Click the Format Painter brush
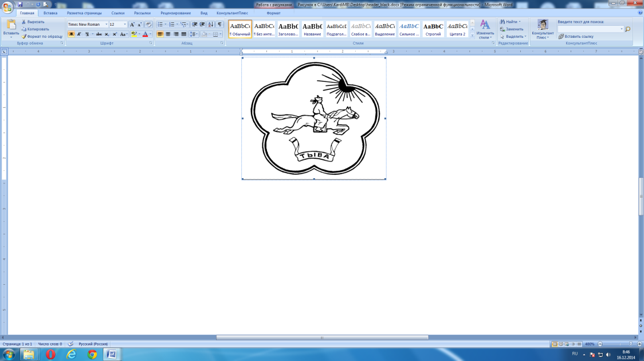The width and height of the screenshot is (644, 361). click(23, 36)
